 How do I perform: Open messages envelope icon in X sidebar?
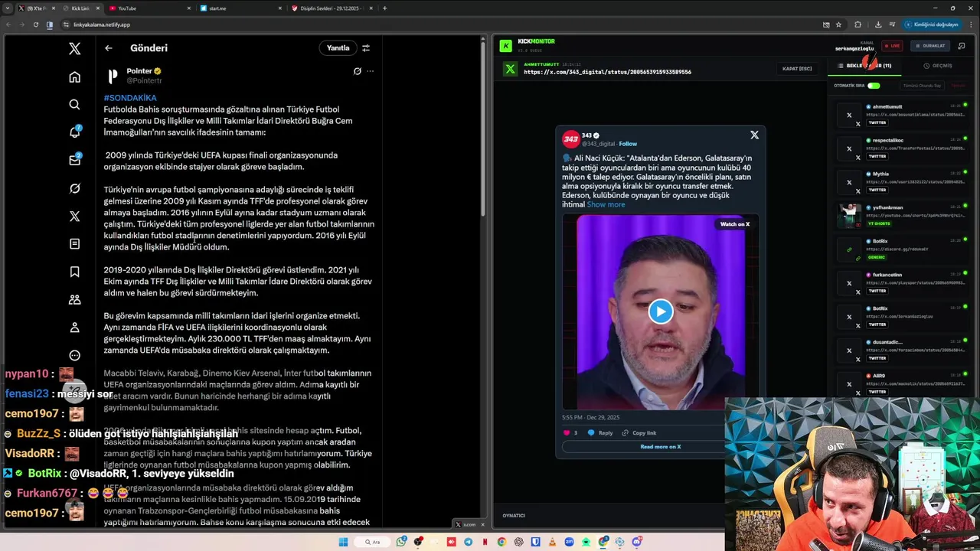74,160
